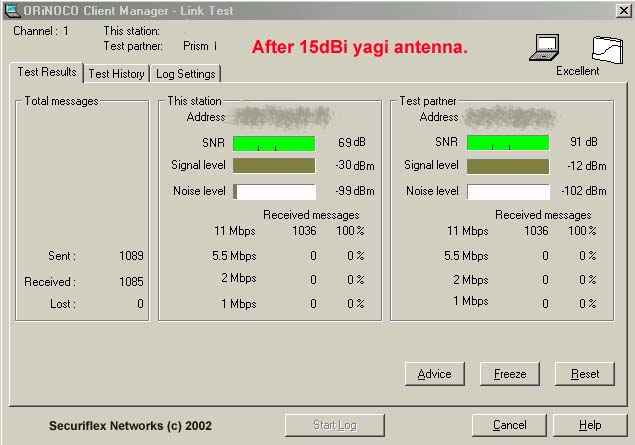The image size is (635, 445).
Task: Click This station Noise level bar
Action: pos(274,192)
